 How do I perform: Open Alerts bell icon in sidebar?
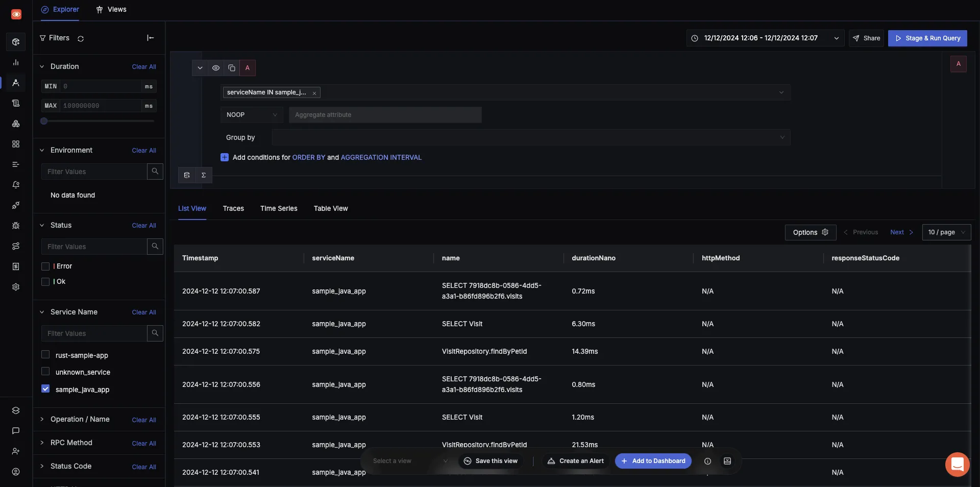[x=16, y=185]
